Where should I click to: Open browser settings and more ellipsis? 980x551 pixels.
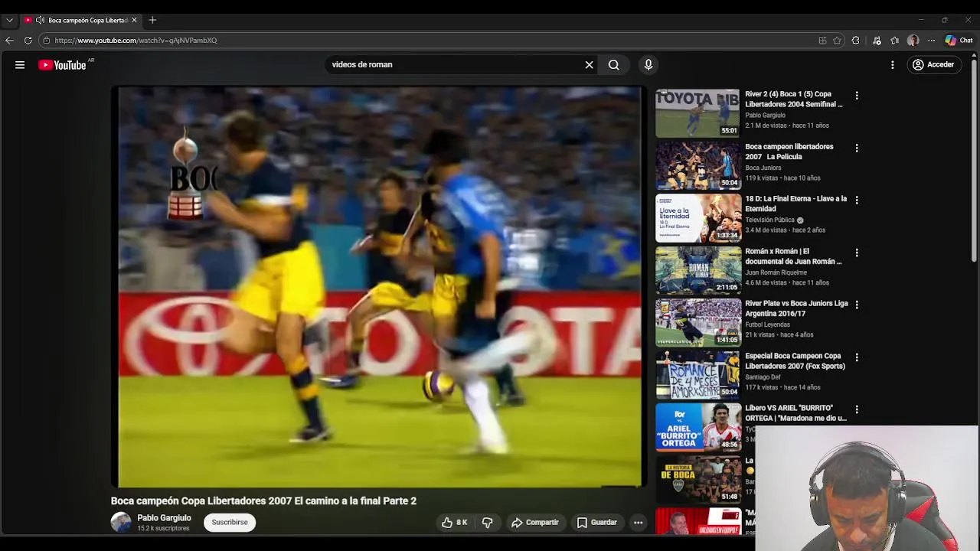tap(931, 41)
